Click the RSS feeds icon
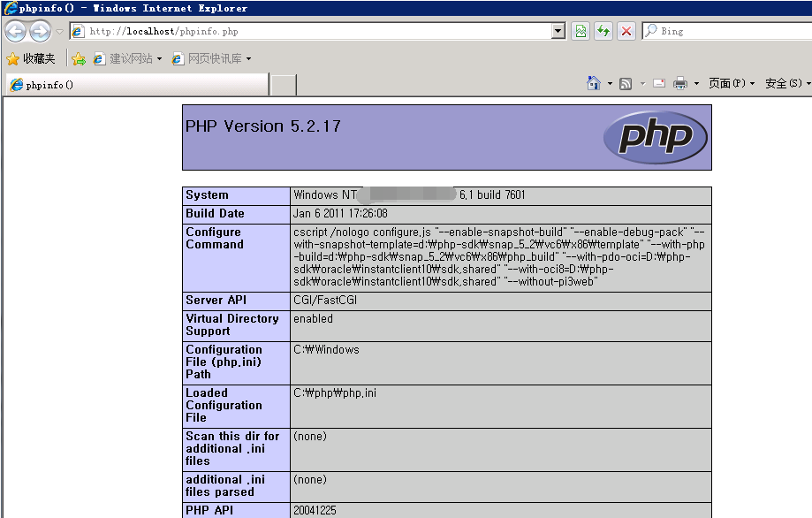812x518 pixels. click(x=626, y=83)
